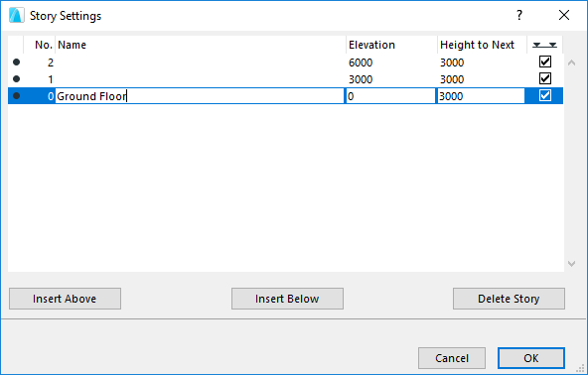This screenshot has width=588, height=375.
Task: Click the scroll down arrow of the story list
Action: click(571, 264)
